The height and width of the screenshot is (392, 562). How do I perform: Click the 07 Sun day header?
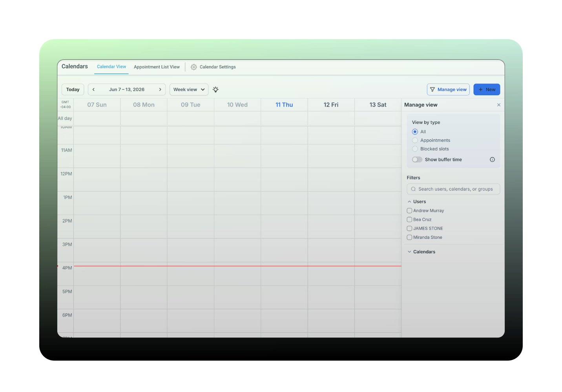click(x=97, y=105)
